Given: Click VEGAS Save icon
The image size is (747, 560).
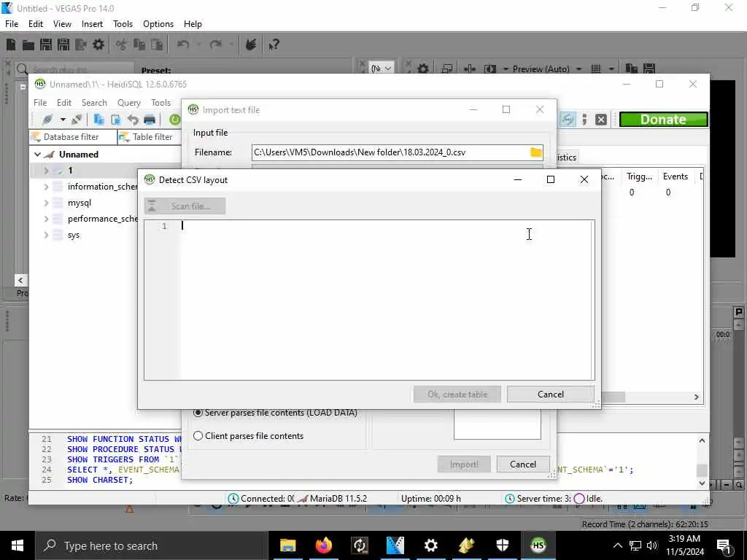Looking at the screenshot, I should pos(46,44).
